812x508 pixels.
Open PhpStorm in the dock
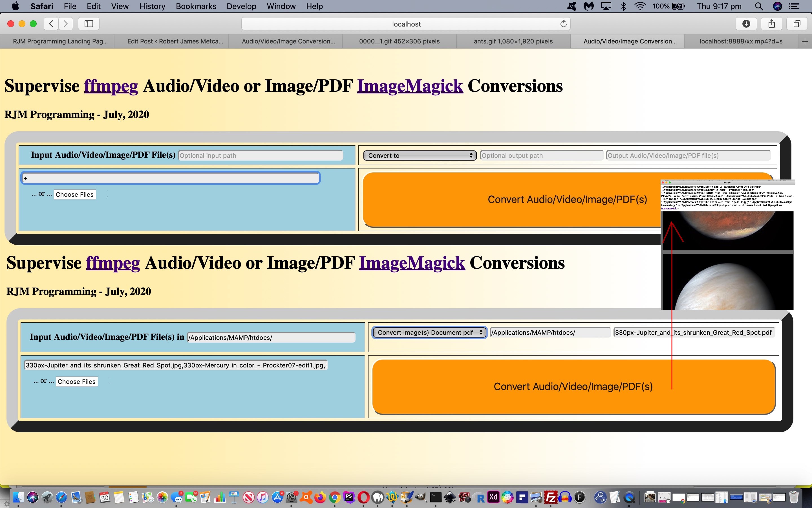click(x=349, y=497)
